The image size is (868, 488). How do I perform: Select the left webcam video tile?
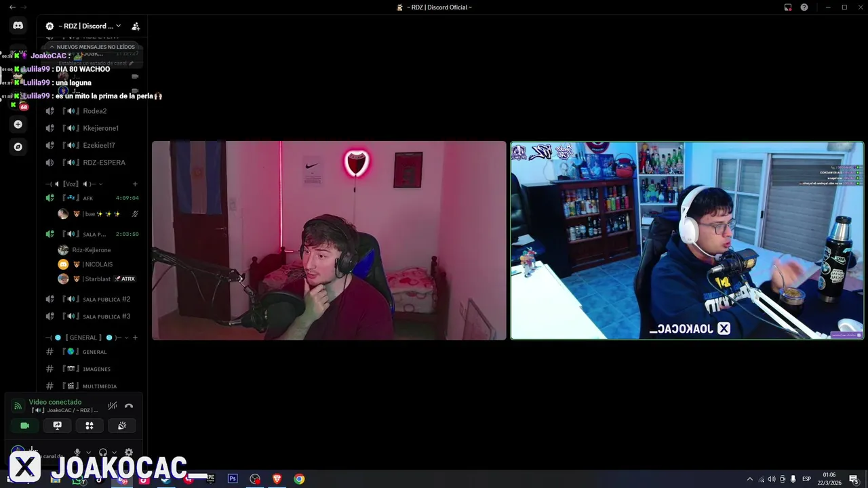tap(329, 241)
